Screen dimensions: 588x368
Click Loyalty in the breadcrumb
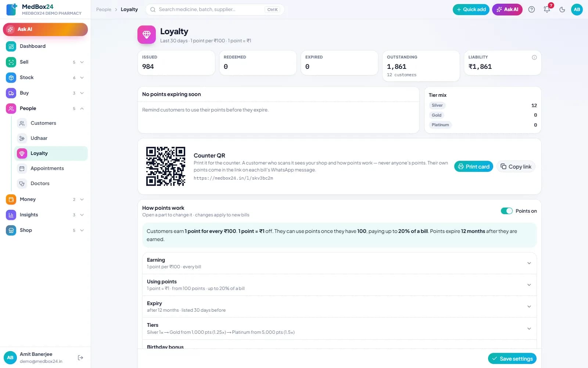click(x=129, y=10)
